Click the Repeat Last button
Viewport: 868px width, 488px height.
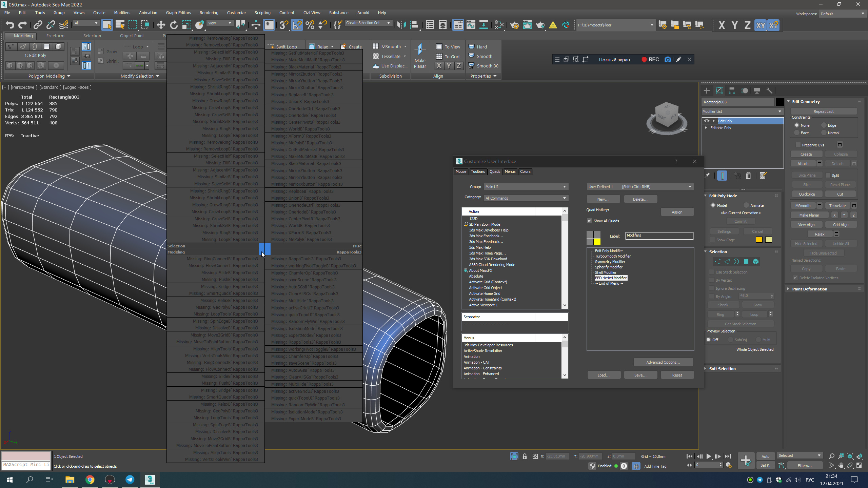(x=824, y=111)
